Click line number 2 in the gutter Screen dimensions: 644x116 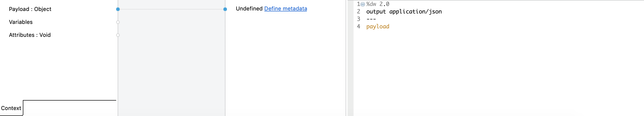click(358, 12)
